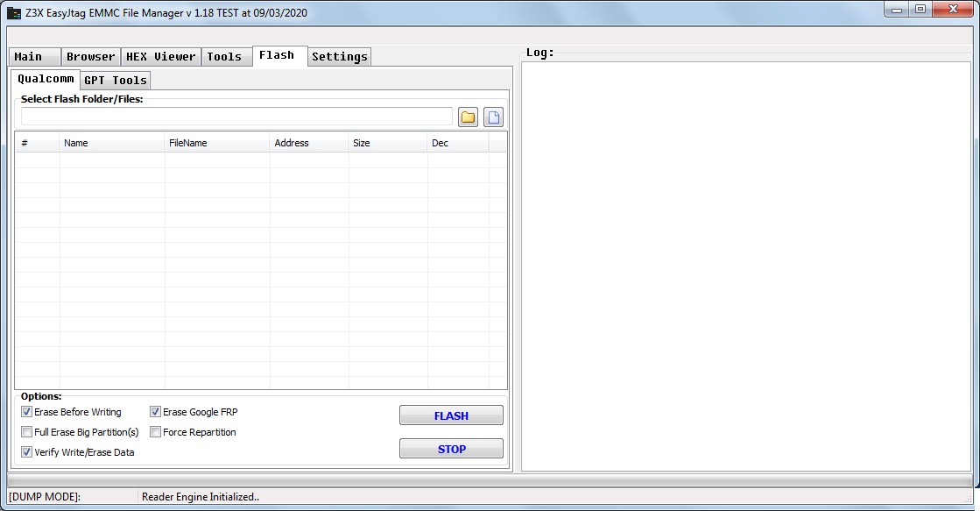Click the Address column header
Image resolution: width=980 pixels, height=511 pixels.
[x=308, y=143]
